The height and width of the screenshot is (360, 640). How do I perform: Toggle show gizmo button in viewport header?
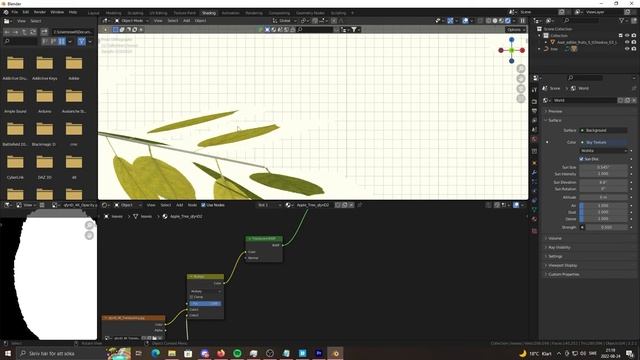(x=450, y=20)
